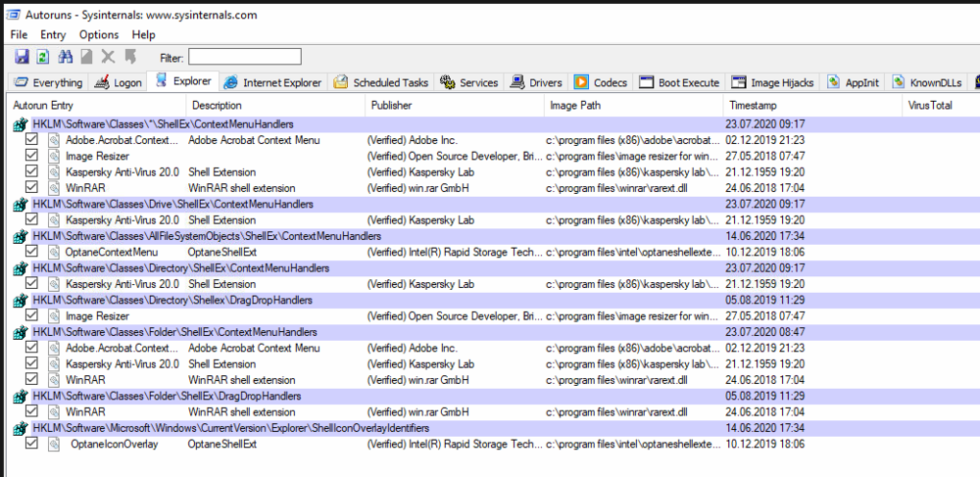Uncheck WinRAR under Folder DragDropHandlers
Image resolution: width=980 pixels, height=477 pixels.
coord(32,411)
